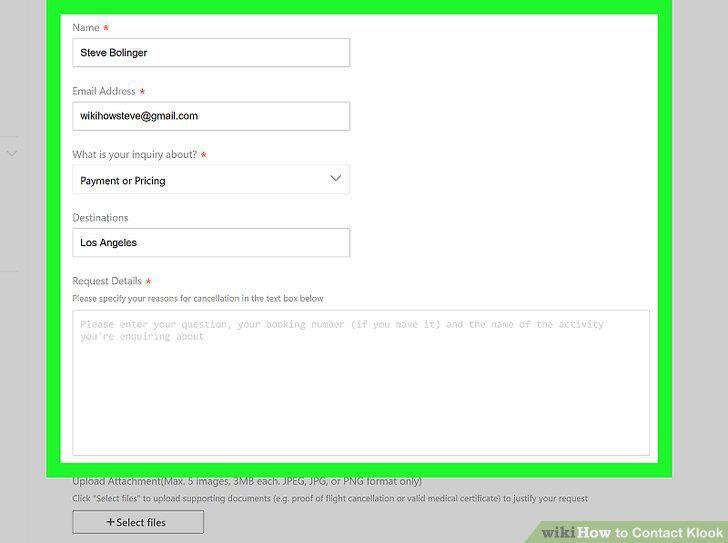The width and height of the screenshot is (728, 543).
Task: Click inside the Request Details text box
Action: tap(361, 383)
